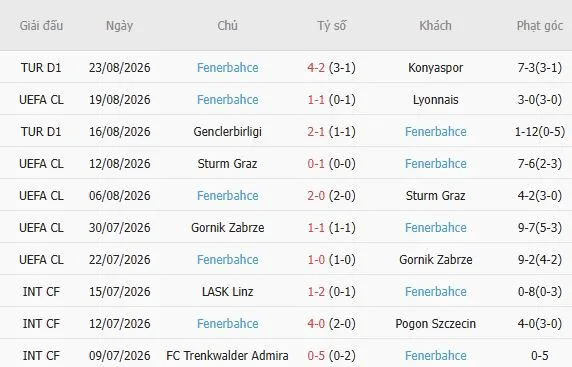Select the 4-2 score against Konyaspor
Viewport: 572px width, 367px height.
click(316, 67)
